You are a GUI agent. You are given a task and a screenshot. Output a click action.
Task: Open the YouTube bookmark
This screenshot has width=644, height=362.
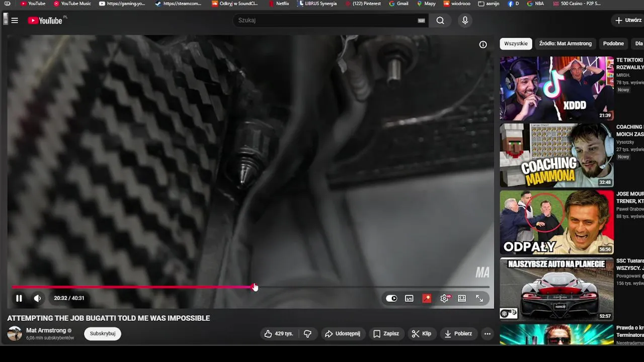[33, 4]
